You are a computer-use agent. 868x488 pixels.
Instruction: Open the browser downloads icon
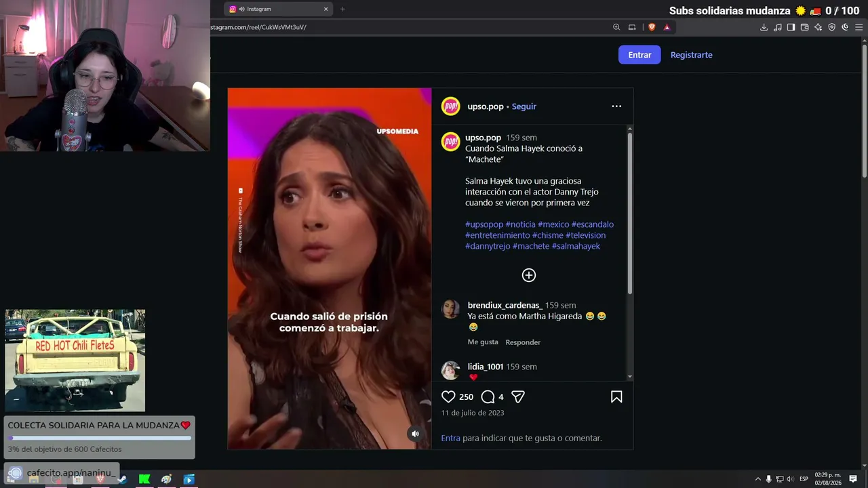(764, 27)
